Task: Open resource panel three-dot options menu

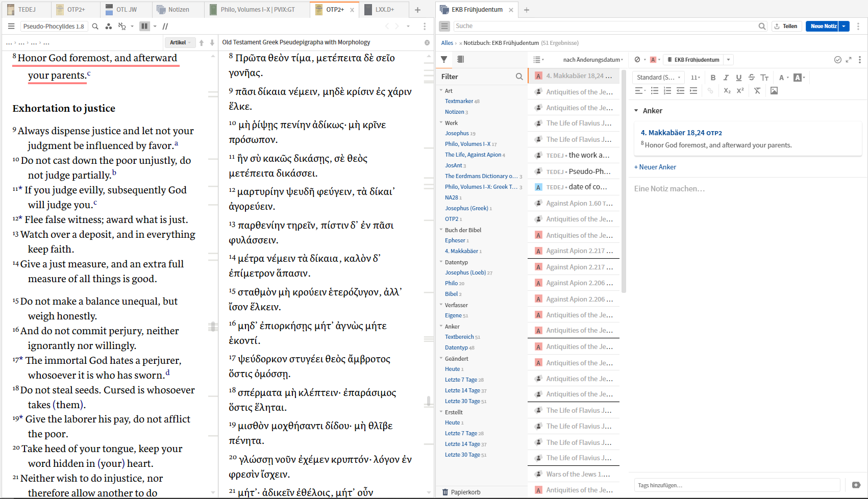Action: tap(425, 26)
